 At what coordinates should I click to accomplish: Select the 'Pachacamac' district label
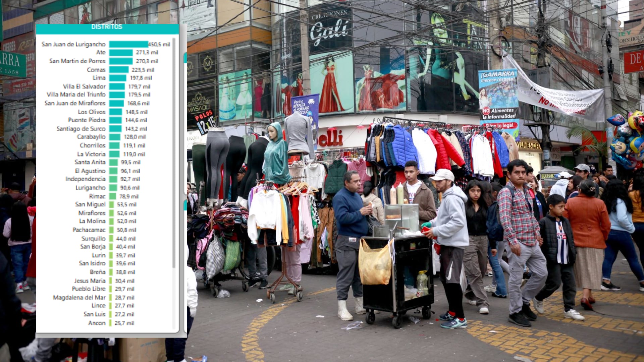coord(89,230)
